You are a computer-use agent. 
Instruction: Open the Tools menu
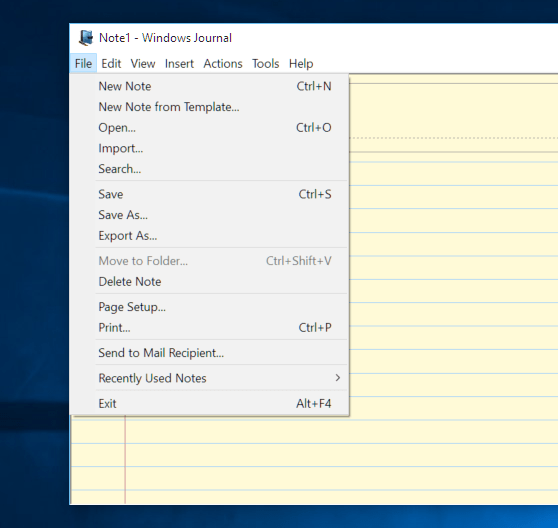(x=265, y=64)
